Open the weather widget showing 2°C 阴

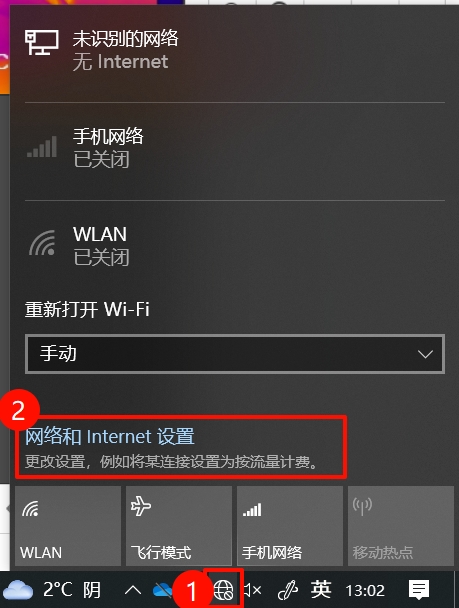pyautogui.click(x=52, y=590)
